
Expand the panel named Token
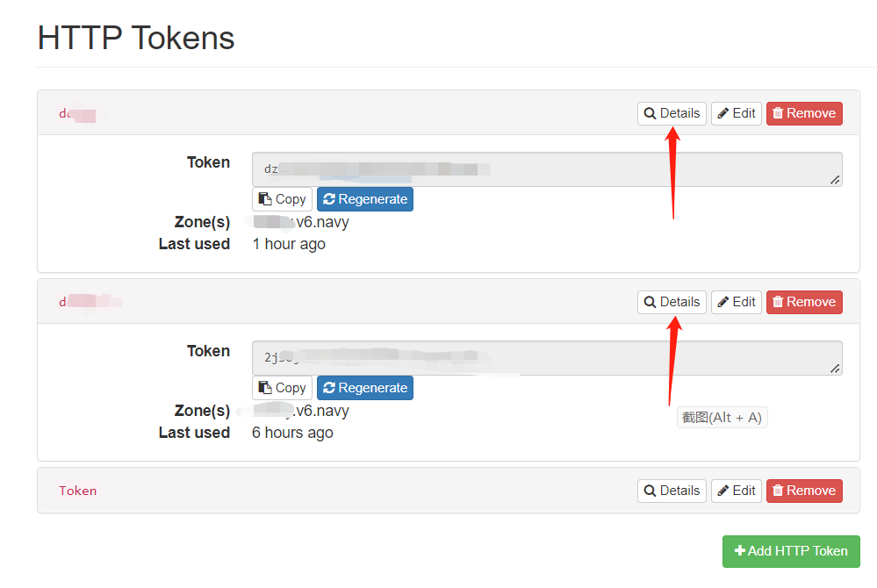pyautogui.click(x=78, y=491)
